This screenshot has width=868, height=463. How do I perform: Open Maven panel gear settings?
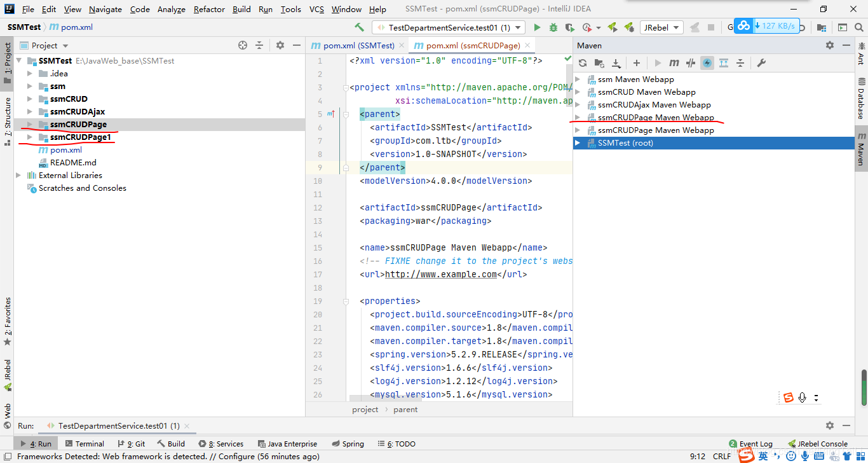click(x=830, y=45)
